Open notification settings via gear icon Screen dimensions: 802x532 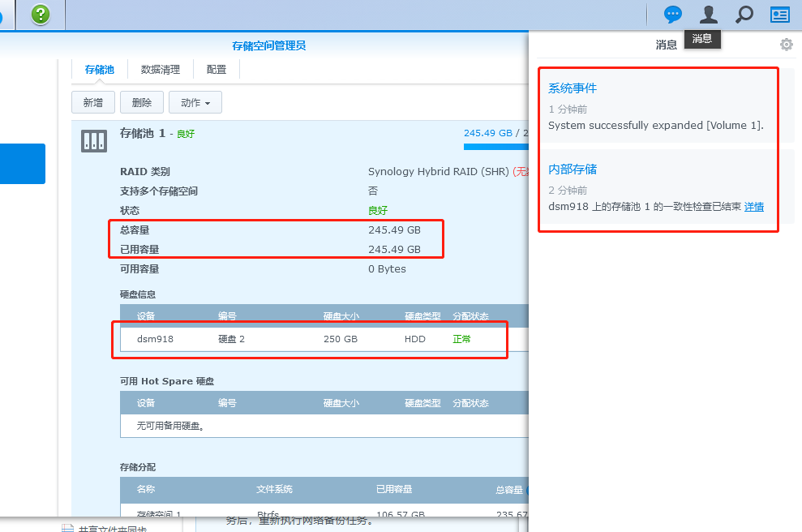tap(786, 45)
